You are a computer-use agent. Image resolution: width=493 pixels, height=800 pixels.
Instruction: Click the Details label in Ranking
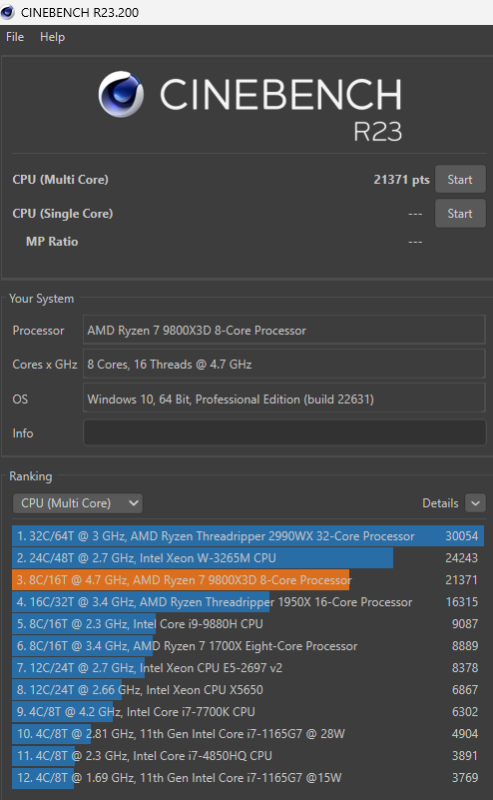(440, 503)
